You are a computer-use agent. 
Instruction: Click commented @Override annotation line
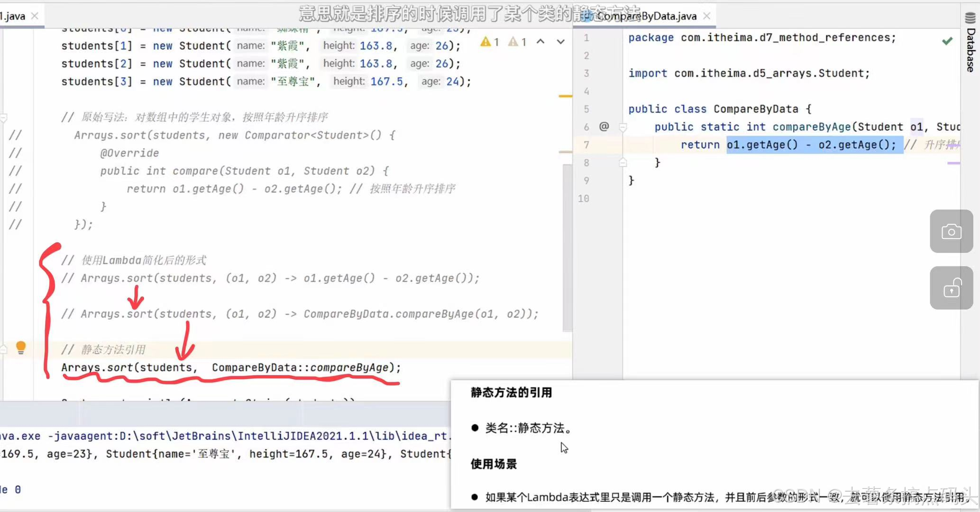pyautogui.click(x=129, y=153)
